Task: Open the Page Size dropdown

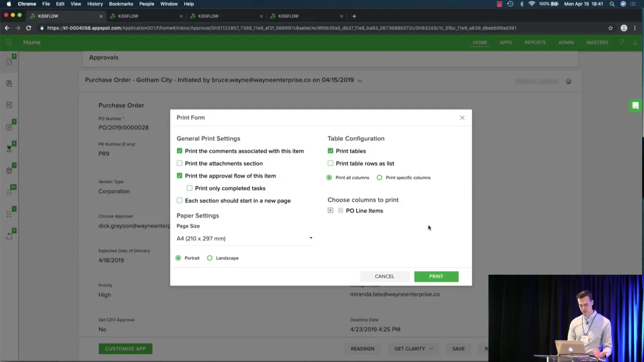Action: [245, 238]
